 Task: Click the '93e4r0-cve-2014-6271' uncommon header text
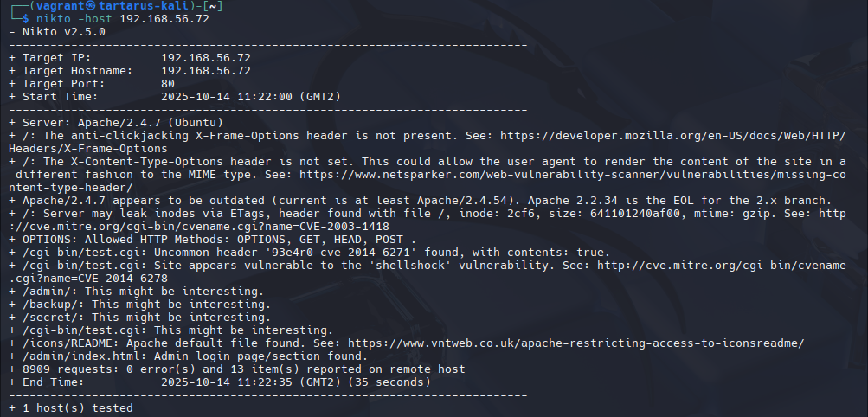tap(325, 253)
